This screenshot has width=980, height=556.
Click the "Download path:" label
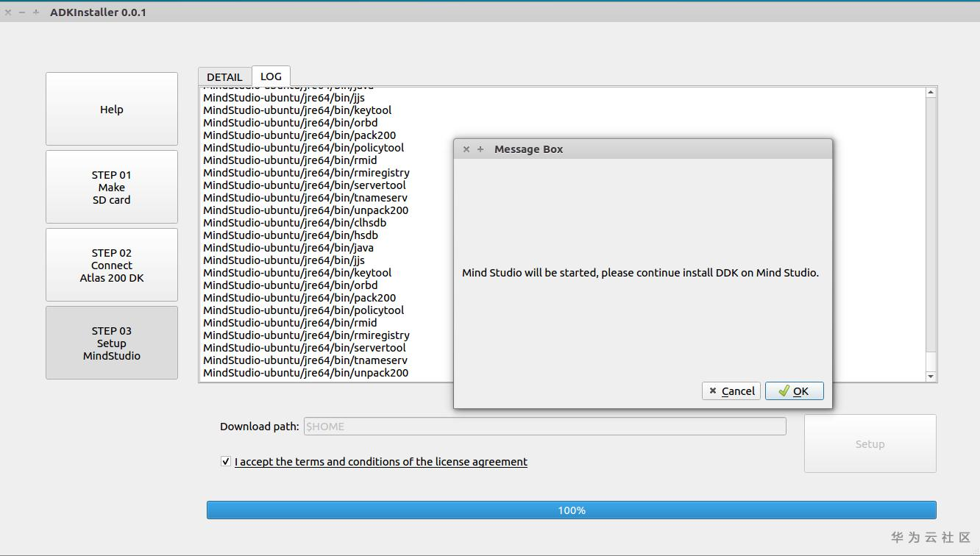click(259, 427)
